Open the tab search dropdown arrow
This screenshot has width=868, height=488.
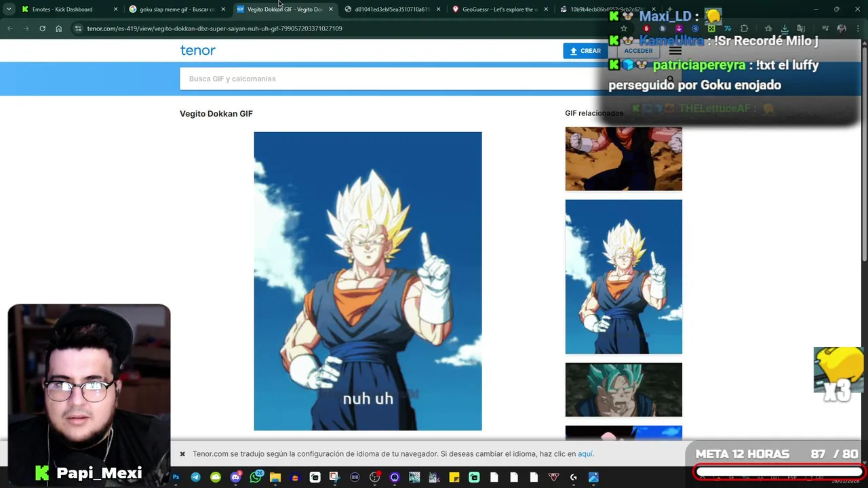tap(9, 9)
